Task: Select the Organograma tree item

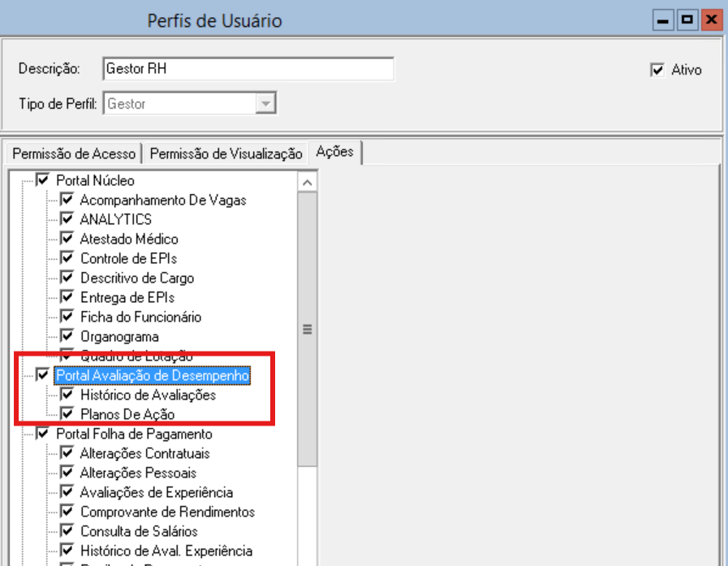Action: 119,336
